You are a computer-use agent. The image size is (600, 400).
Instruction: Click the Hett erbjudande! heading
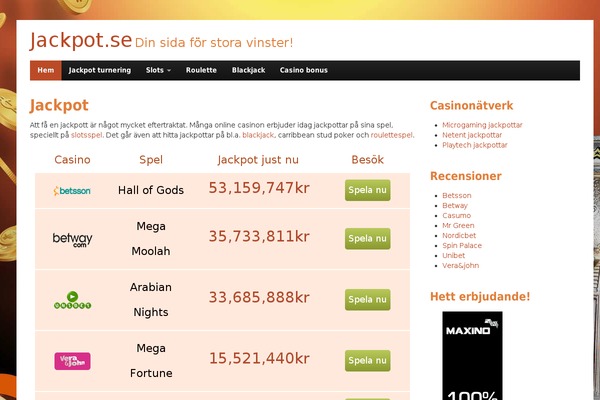click(480, 296)
